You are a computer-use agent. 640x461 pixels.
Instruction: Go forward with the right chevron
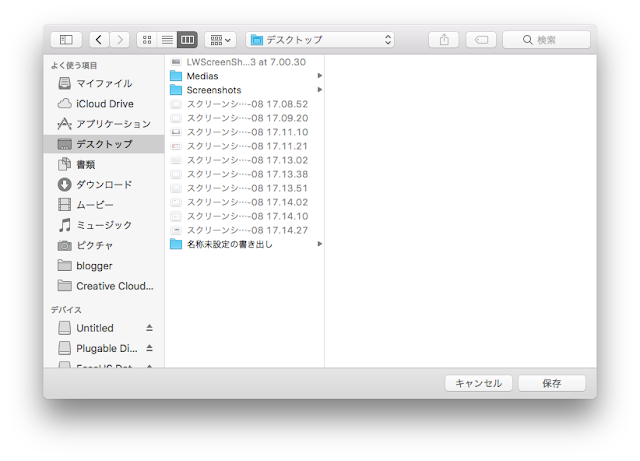(x=120, y=40)
